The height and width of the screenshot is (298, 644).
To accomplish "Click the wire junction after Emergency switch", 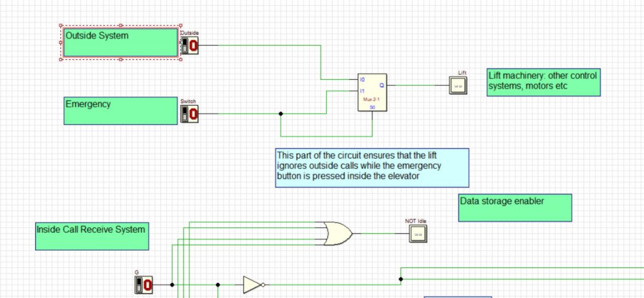I will tap(280, 114).
